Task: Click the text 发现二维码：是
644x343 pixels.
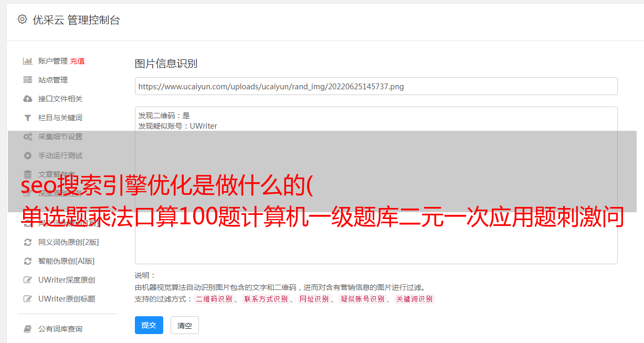Action: coord(164,116)
